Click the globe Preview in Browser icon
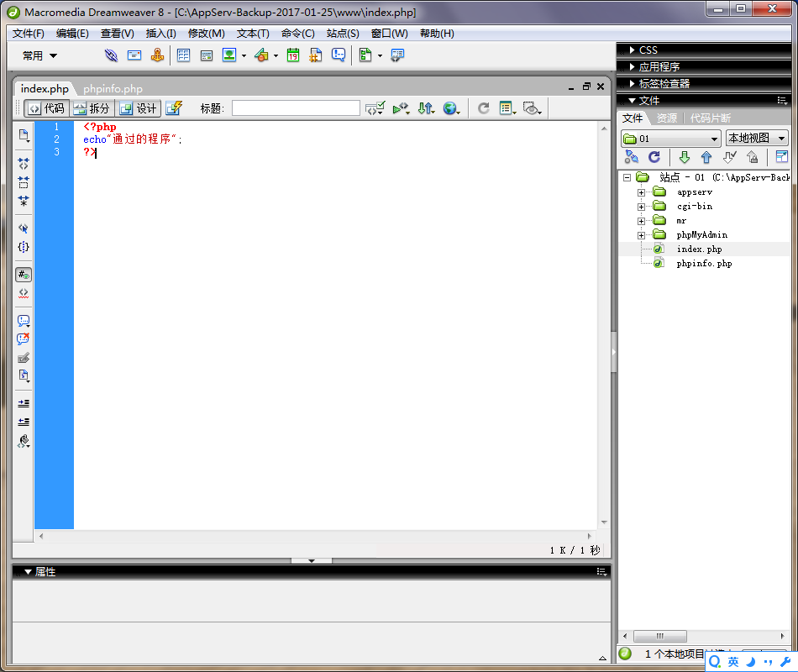The image size is (798, 672). (x=451, y=108)
